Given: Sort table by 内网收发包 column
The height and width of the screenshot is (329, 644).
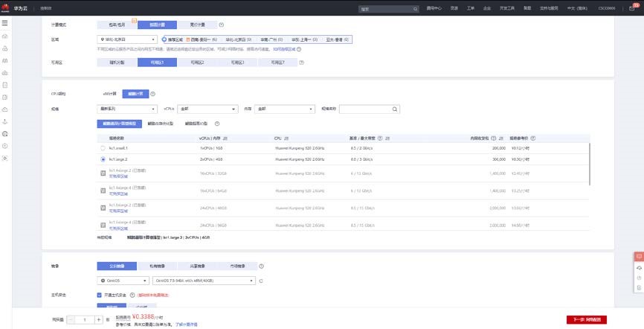Looking at the screenshot, I should (501, 138).
